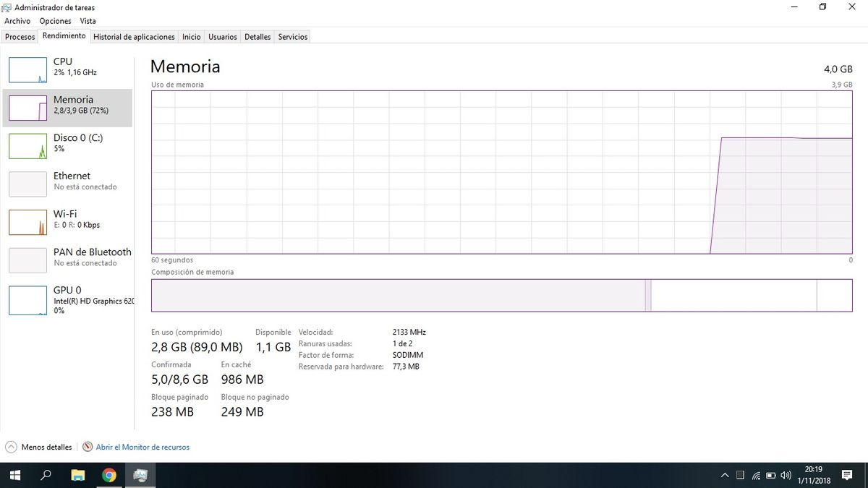Click the taskbar search magnifier icon
The image size is (868, 488).
click(46, 475)
